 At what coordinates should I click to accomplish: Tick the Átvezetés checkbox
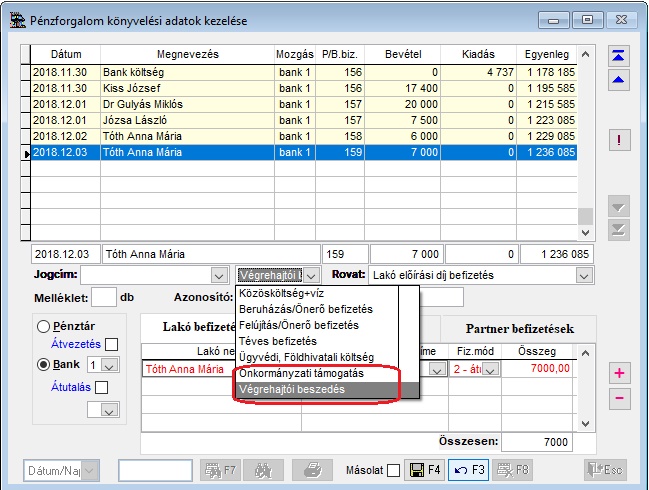click(x=111, y=345)
